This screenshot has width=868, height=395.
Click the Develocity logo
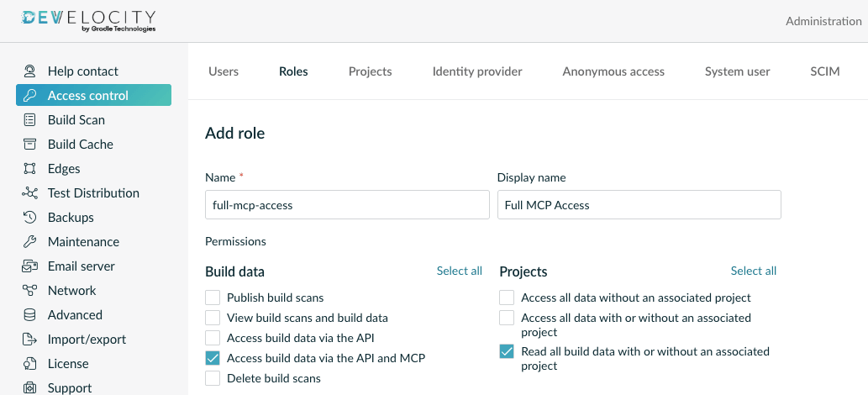pos(89,21)
